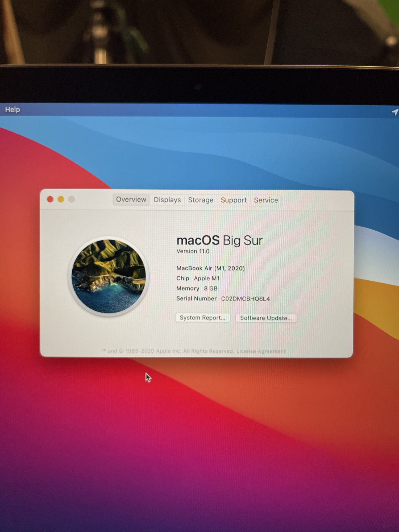Go to the Service tab

click(266, 200)
